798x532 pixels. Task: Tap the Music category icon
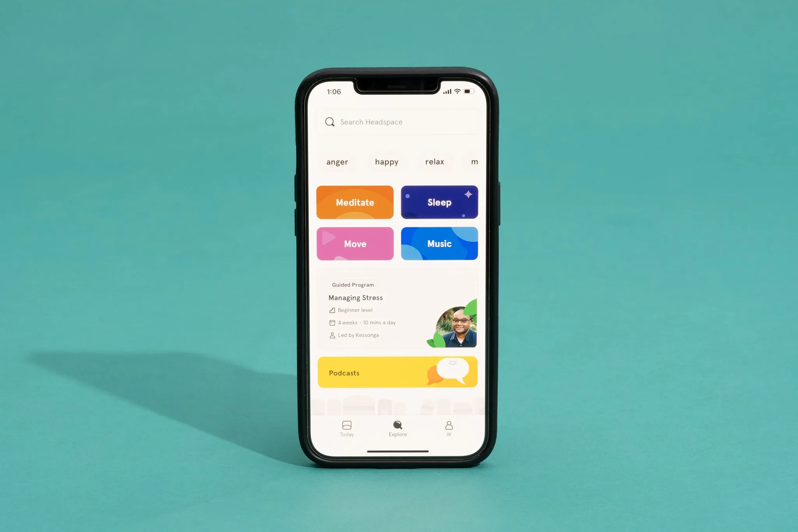coord(439,244)
